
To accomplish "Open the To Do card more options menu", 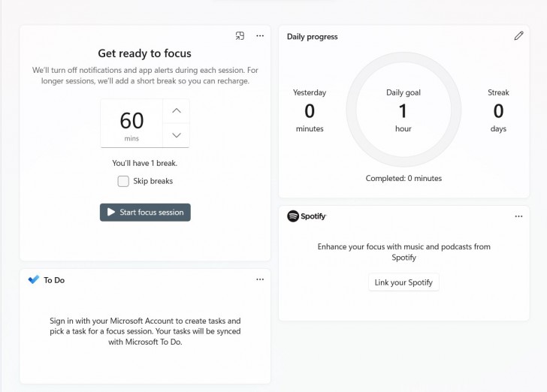I will pos(260,279).
